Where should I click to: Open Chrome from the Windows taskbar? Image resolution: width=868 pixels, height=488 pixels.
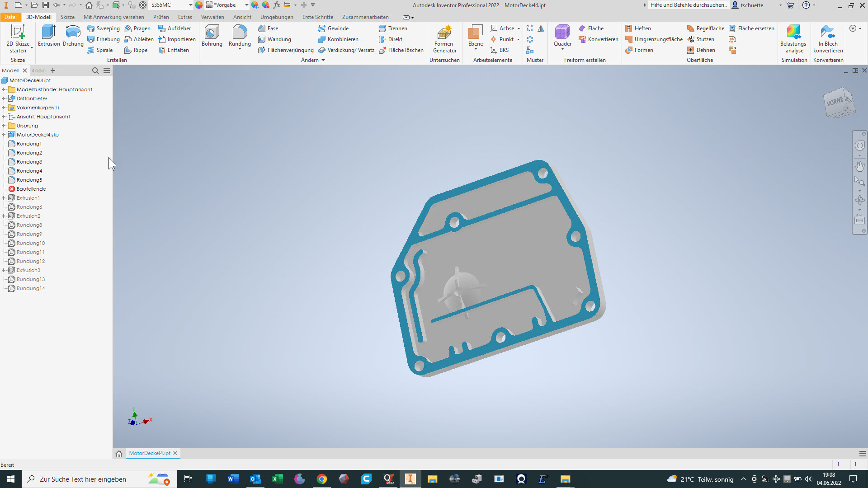click(321, 479)
